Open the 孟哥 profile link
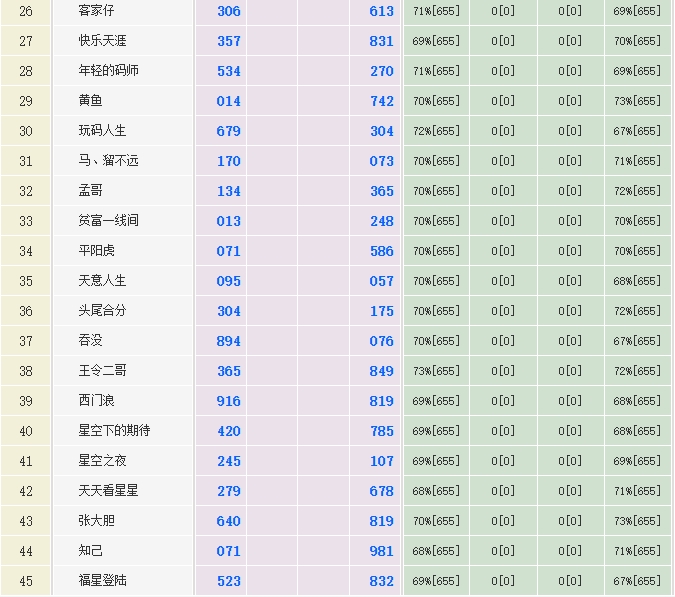Screen dimensions: 675x597 click(90, 191)
